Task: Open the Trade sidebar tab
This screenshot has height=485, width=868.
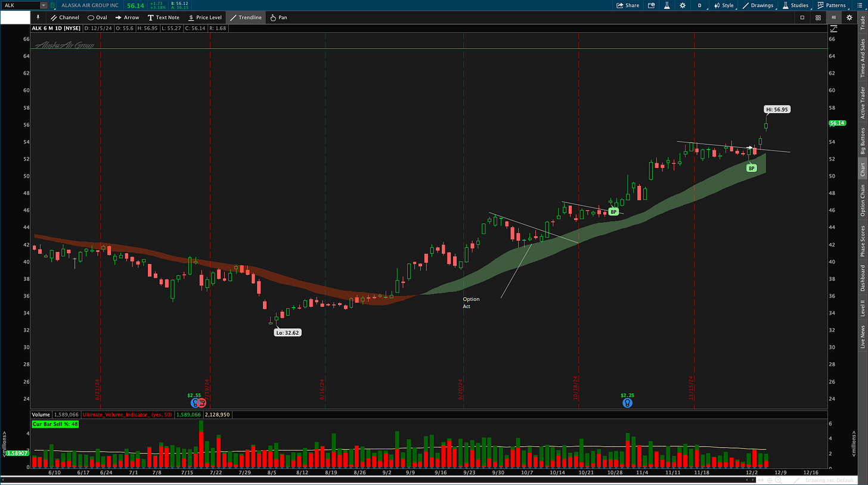Action: pyautogui.click(x=862, y=22)
